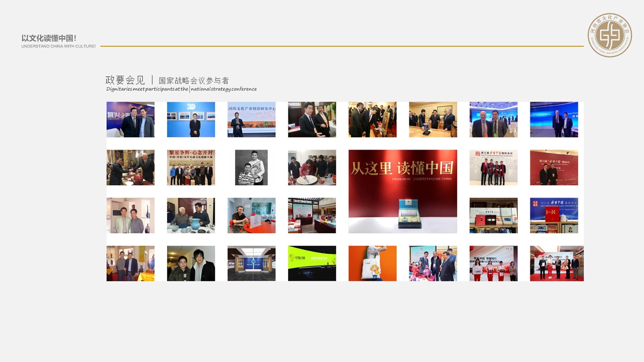Viewport: 644px width, 362px height.
Task: Click the 2021 Understanding China conference bookshelf photo
Action: point(554,215)
